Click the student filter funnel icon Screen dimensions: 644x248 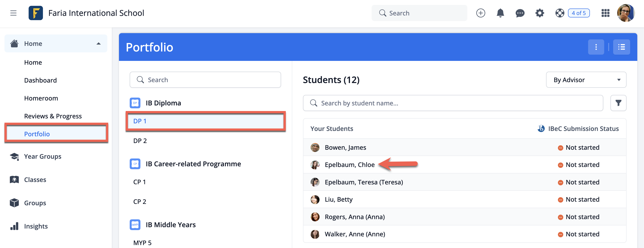(618, 103)
